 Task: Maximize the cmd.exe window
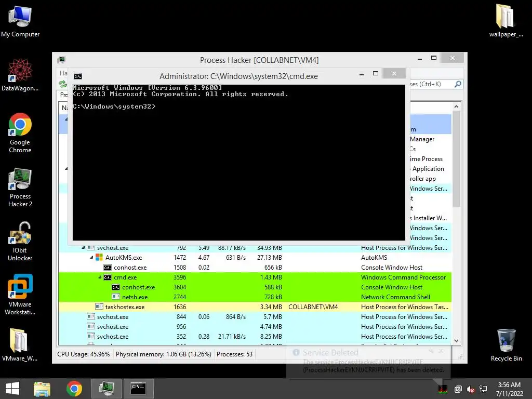(376, 74)
